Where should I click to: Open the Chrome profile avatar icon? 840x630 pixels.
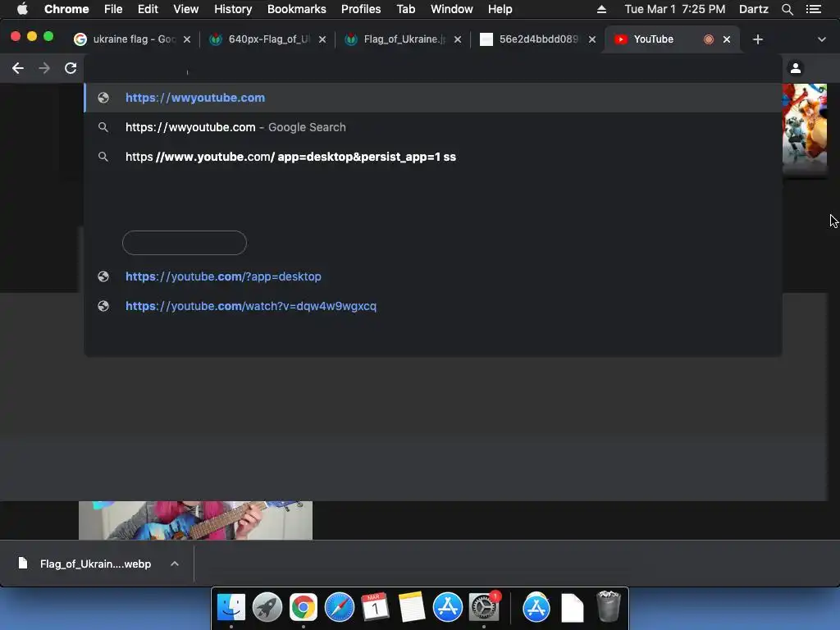(796, 68)
